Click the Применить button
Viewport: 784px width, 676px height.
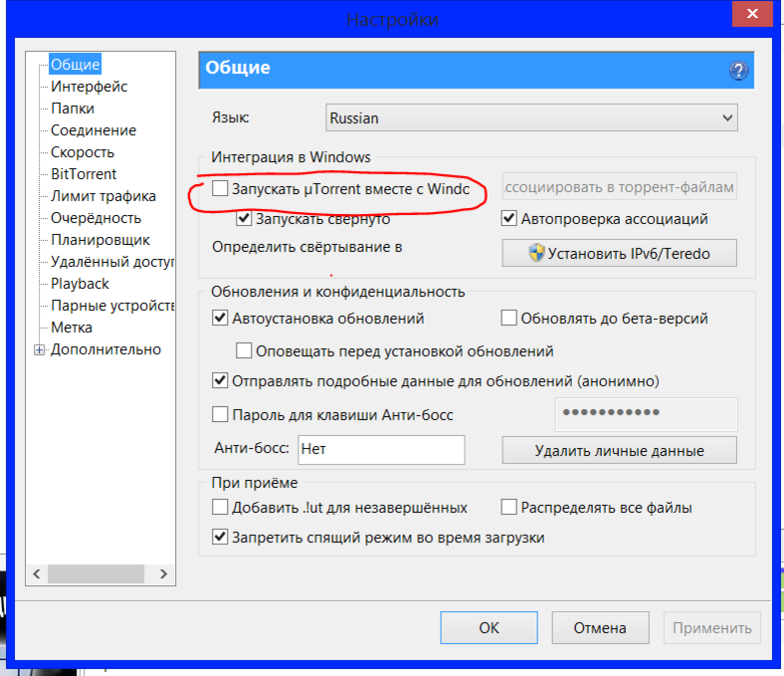tap(712, 627)
